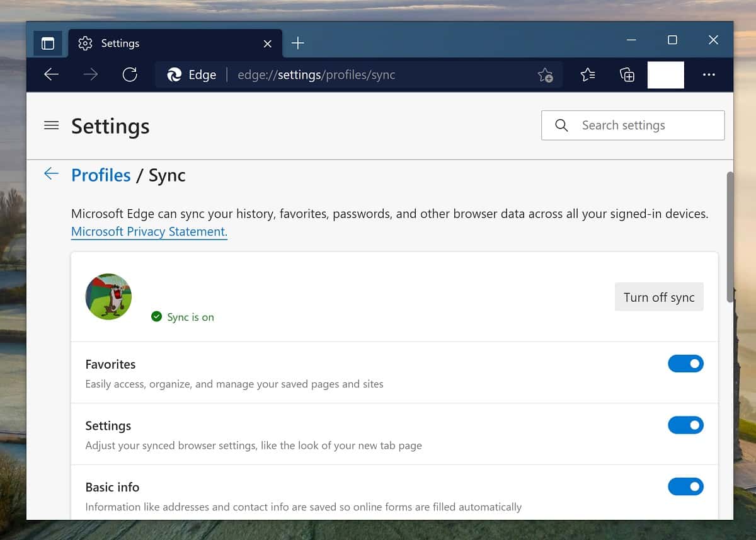Close the Edge window
The image size is (756, 540).
(x=713, y=40)
